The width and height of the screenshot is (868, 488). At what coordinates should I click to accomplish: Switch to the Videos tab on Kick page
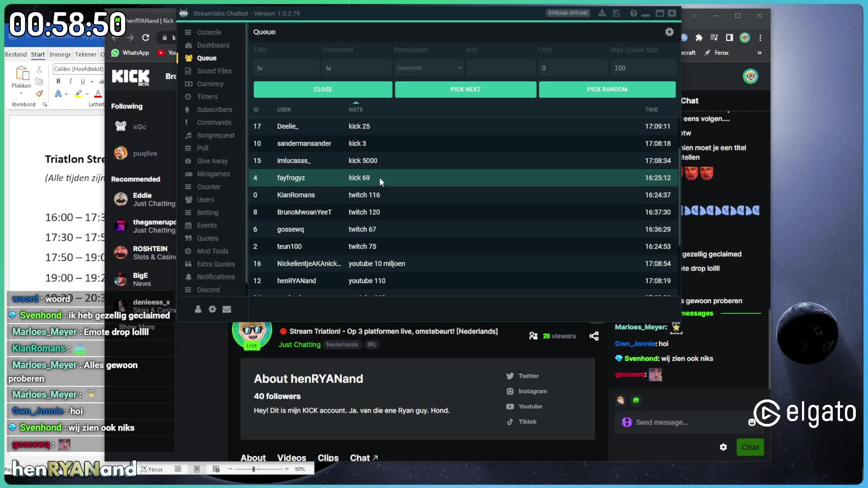[292, 458]
